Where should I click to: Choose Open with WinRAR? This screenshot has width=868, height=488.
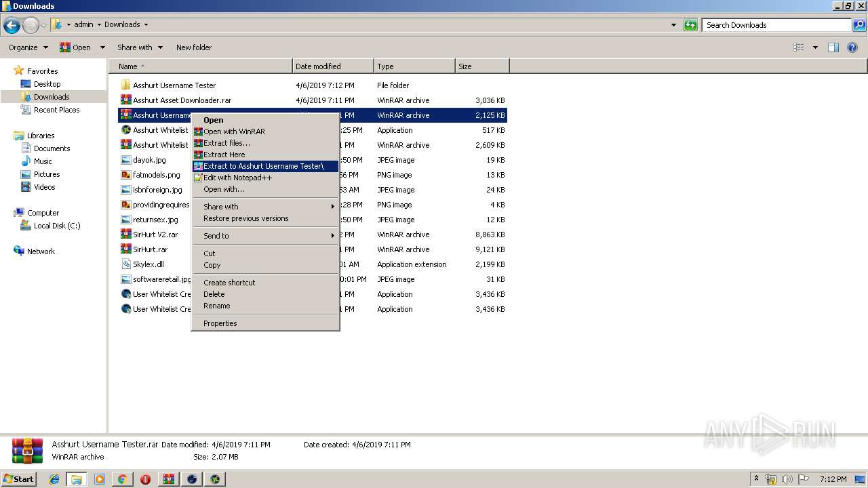(x=265, y=131)
